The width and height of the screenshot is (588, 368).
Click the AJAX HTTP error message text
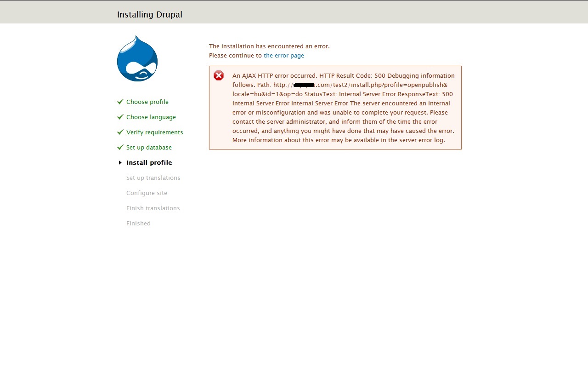point(343,108)
